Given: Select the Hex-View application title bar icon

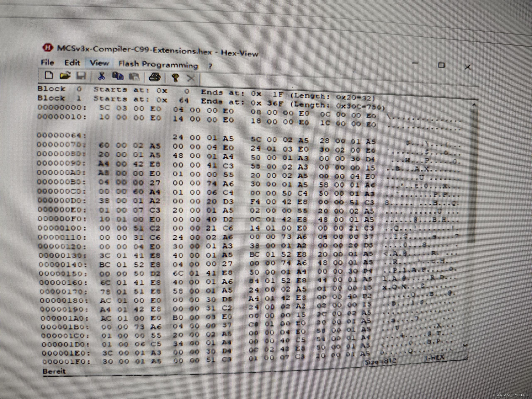Looking at the screenshot, I should (48, 48).
